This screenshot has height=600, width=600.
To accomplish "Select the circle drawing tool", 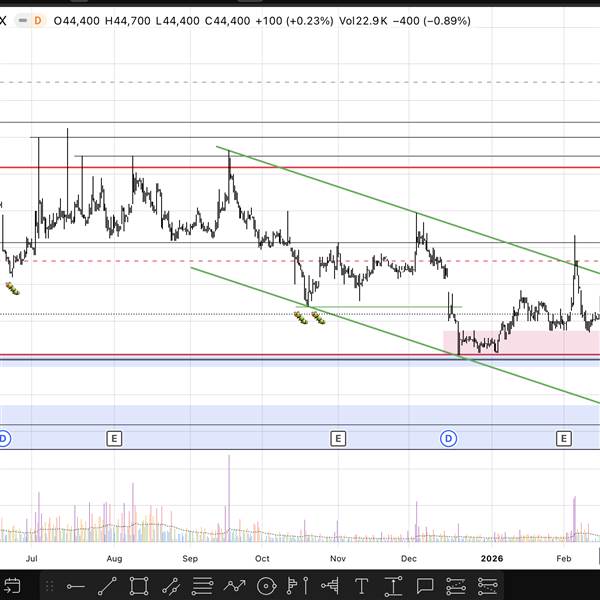I will [266, 586].
